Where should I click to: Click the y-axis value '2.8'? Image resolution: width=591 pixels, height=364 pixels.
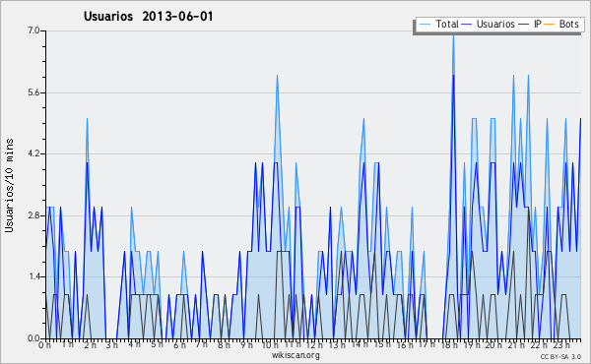click(x=33, y=215)
